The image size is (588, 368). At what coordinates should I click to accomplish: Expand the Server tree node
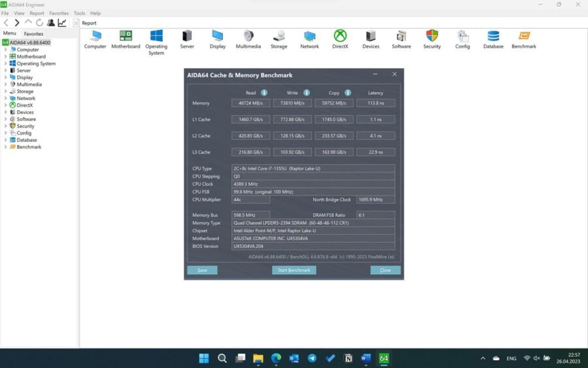tap(5, 71)
